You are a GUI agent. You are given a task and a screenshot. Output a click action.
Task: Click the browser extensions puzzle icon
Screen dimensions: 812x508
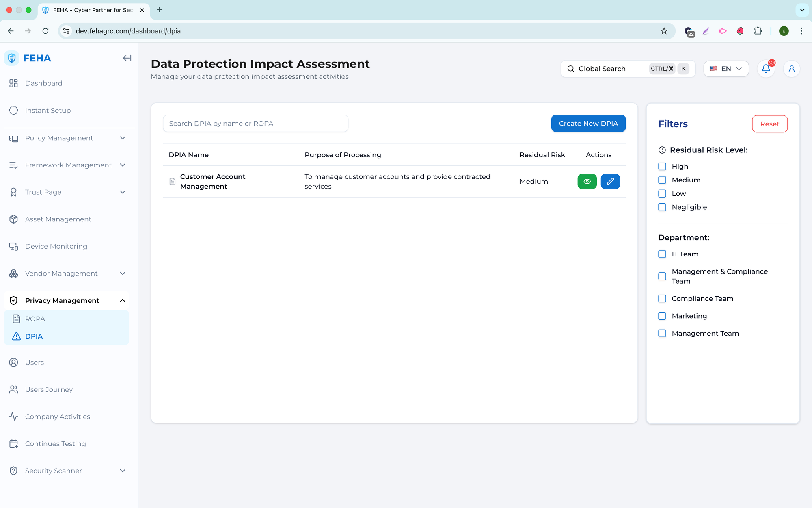(758, 31)
